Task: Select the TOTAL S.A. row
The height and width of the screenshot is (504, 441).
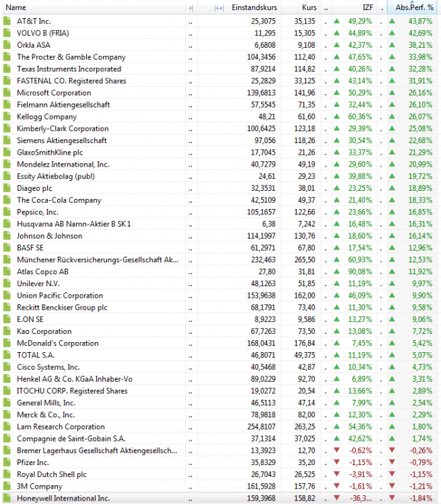Action: tap(220, 355)
